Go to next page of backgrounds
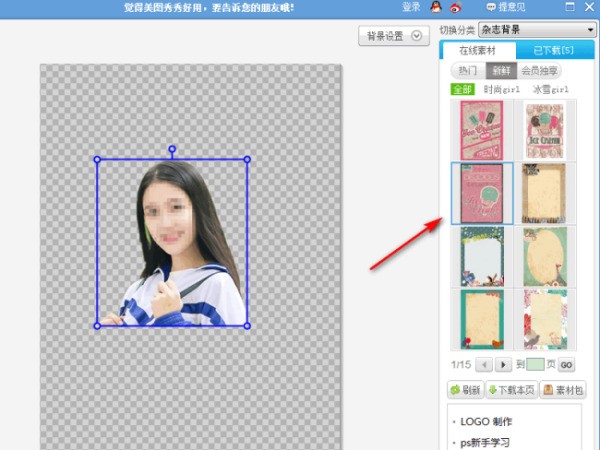The height and width of the screenshot is (450, 600). tap(504, 365)
